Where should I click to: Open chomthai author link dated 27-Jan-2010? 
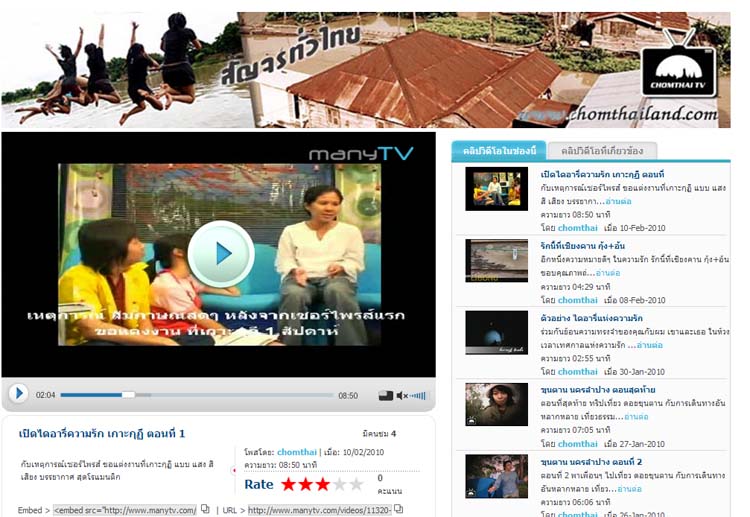coord(578,444)
